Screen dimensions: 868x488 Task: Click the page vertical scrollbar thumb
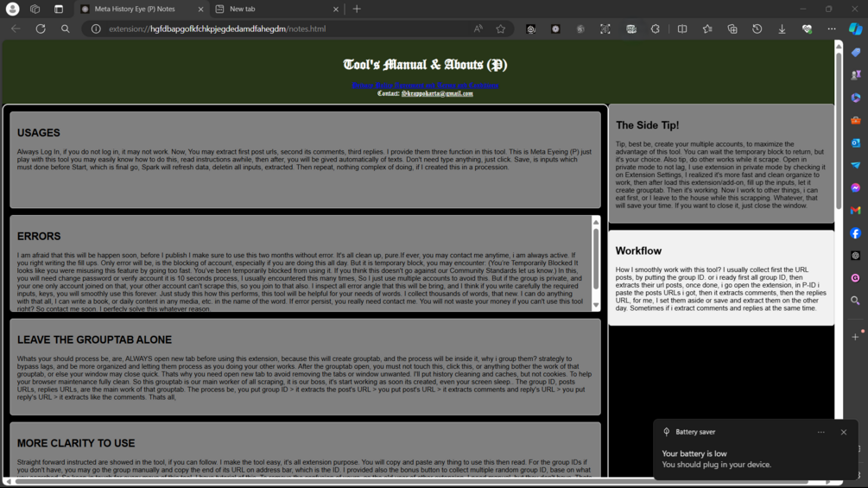click(x=839, y=130)
